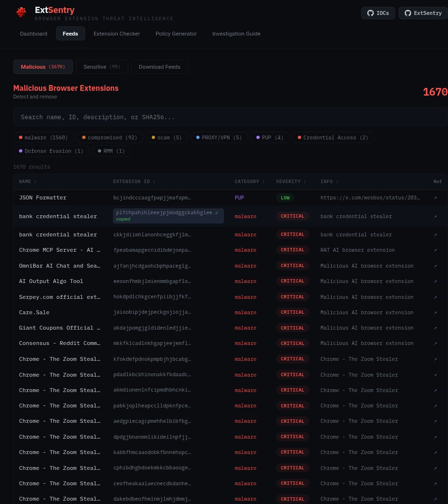Go to the Dashboard tab
Viewport: 448px width, 504px height.
click(34, 34)
